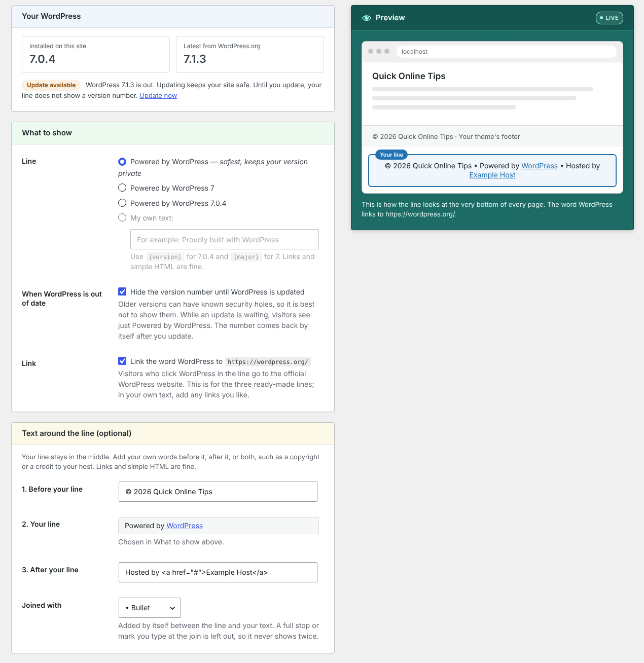Untick Hide the version number checkbox
This screenshot has height=663, width=644.
coord(122,292)
